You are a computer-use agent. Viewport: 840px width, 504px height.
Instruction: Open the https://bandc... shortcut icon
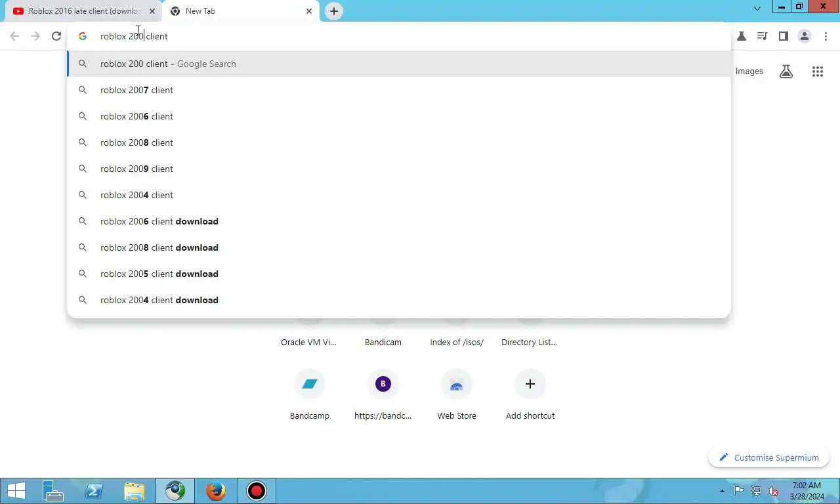click(x=383, y=384)
